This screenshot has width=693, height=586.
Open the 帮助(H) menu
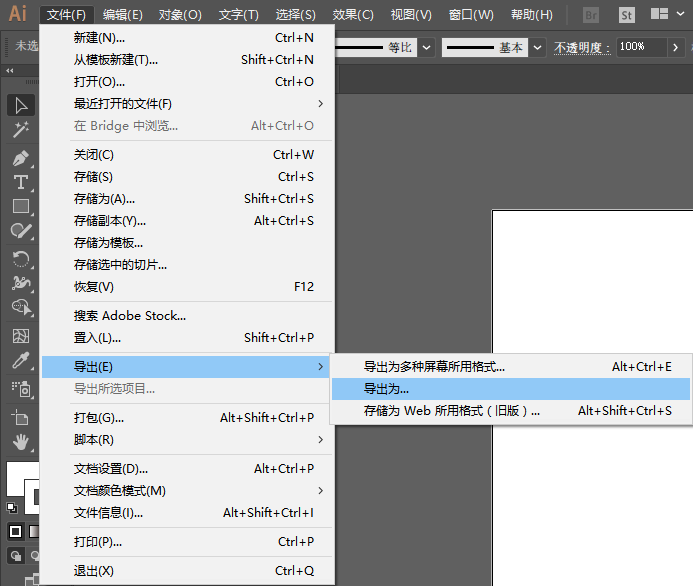pyautogui.click(x=532, y=15)
